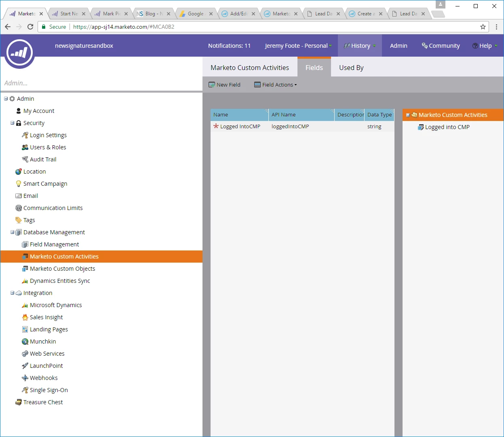The height and width of the screenshot is (437, 504).
Task: Select the Fields tab
Action: 314,67
